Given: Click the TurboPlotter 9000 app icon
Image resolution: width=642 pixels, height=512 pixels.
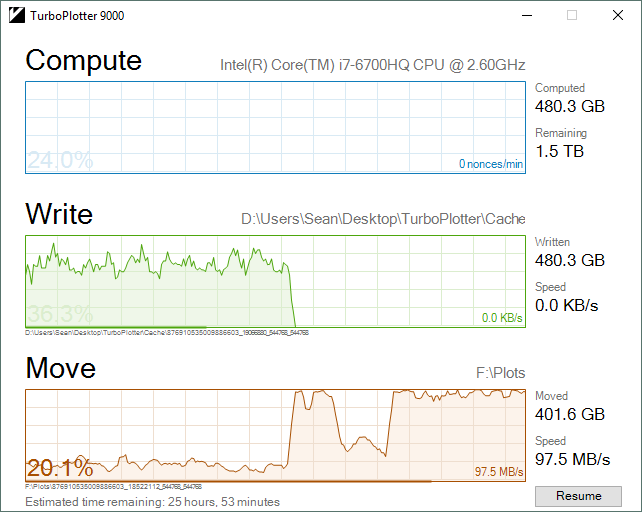Looking at the screenshot, I should [17, 16].
